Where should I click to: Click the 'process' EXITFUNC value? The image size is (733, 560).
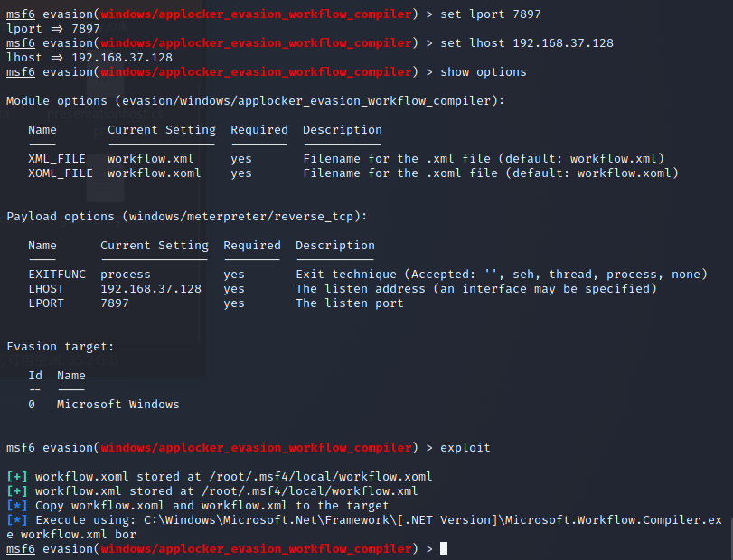[126, 275]
